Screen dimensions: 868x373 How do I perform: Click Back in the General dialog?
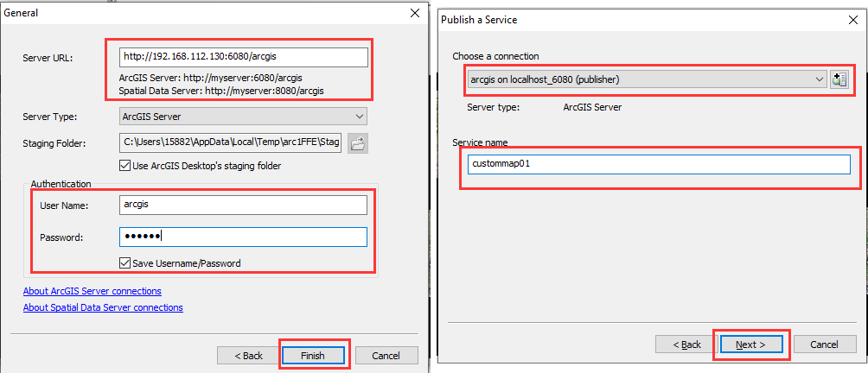pos(248,356)
